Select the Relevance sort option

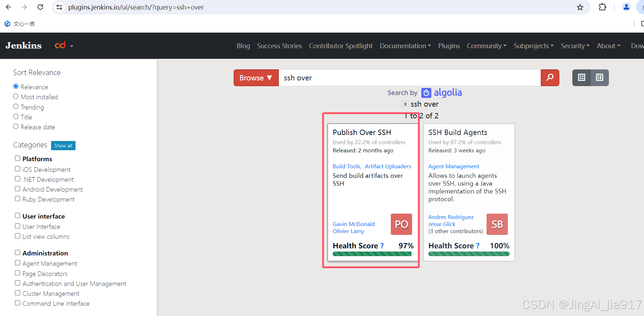click(x=16, y=86)
